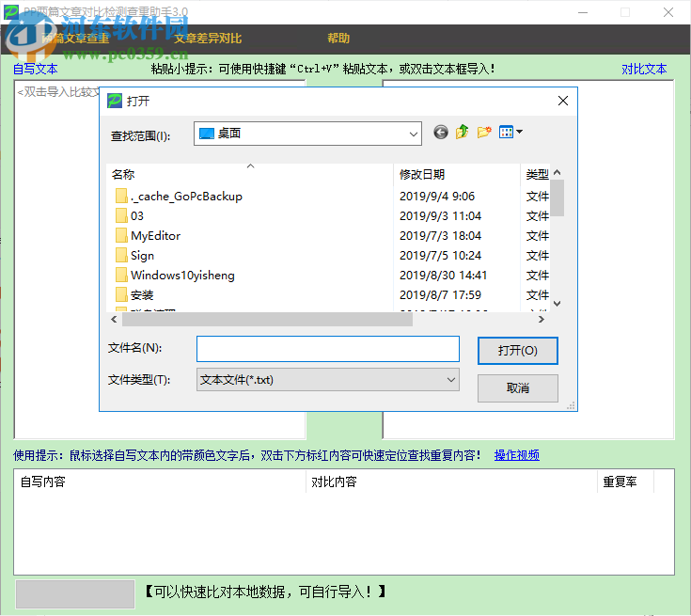Minimize the main application window
This screenshot has height=616, width=691.
(583, 12)
